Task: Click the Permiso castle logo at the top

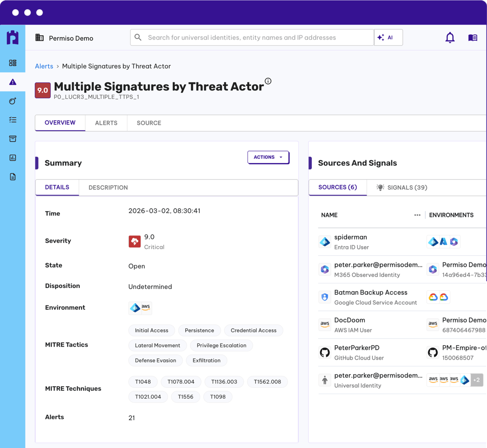Action: (x=13, y=38)
